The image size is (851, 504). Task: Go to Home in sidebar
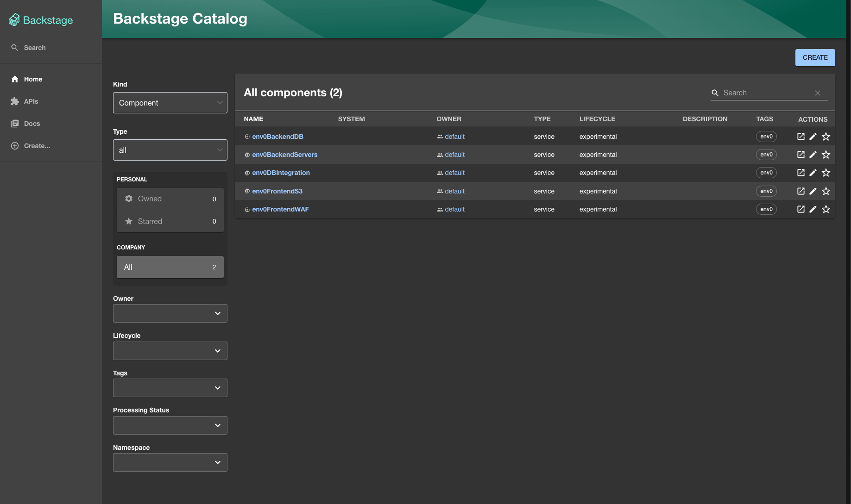[27, 79]
